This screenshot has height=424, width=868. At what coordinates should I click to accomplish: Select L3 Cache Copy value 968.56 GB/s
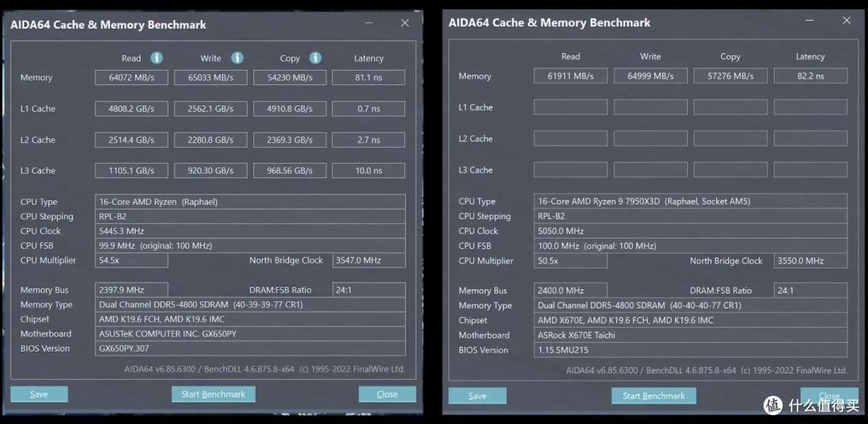coord(290,171)
